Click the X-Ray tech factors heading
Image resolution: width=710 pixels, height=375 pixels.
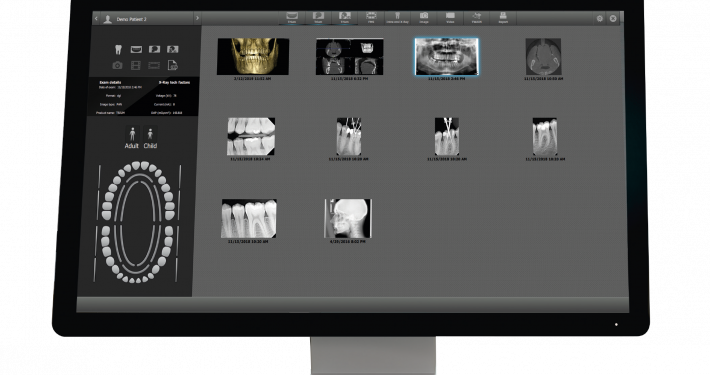(174, 82)
